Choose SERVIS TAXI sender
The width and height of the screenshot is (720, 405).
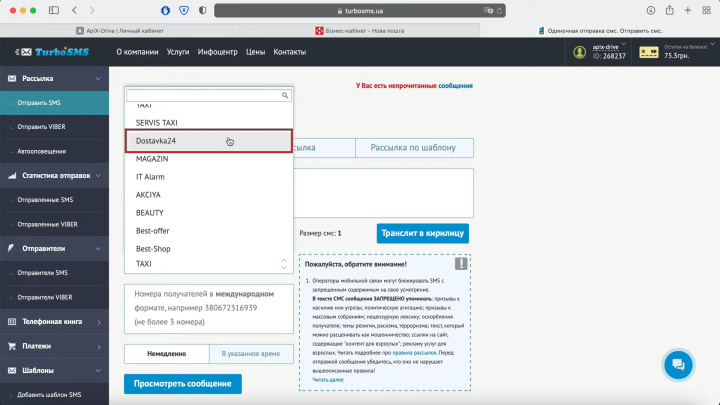(x=209, y=123)
